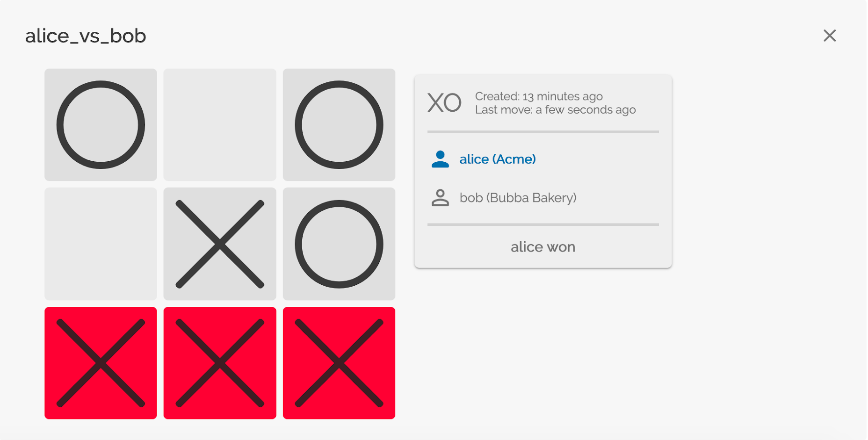
Task: Select the alice (Acme) player name
Action: tap(498, 159)
